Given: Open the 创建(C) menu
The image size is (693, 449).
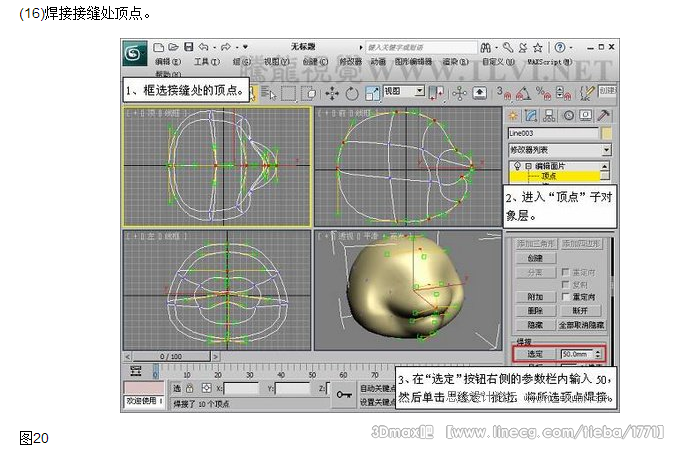Looking at the screenshot, I should (315, 62).
